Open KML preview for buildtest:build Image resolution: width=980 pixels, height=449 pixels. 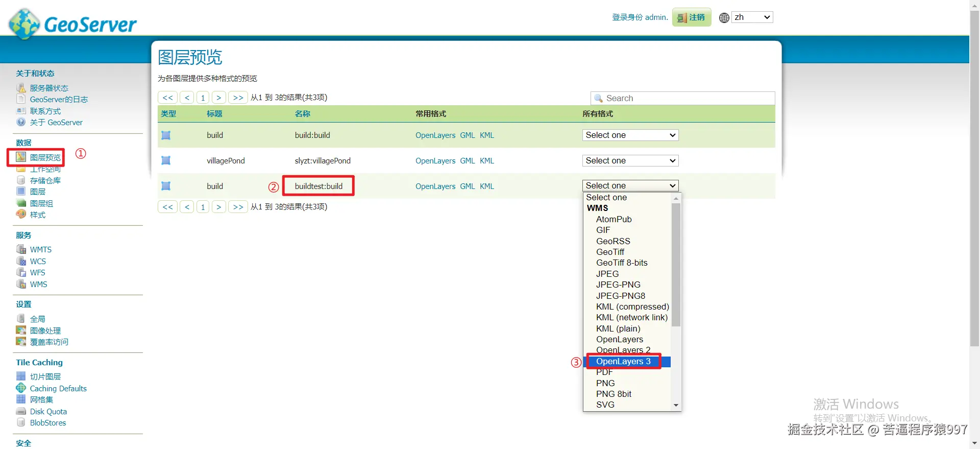tap(487, 186)
